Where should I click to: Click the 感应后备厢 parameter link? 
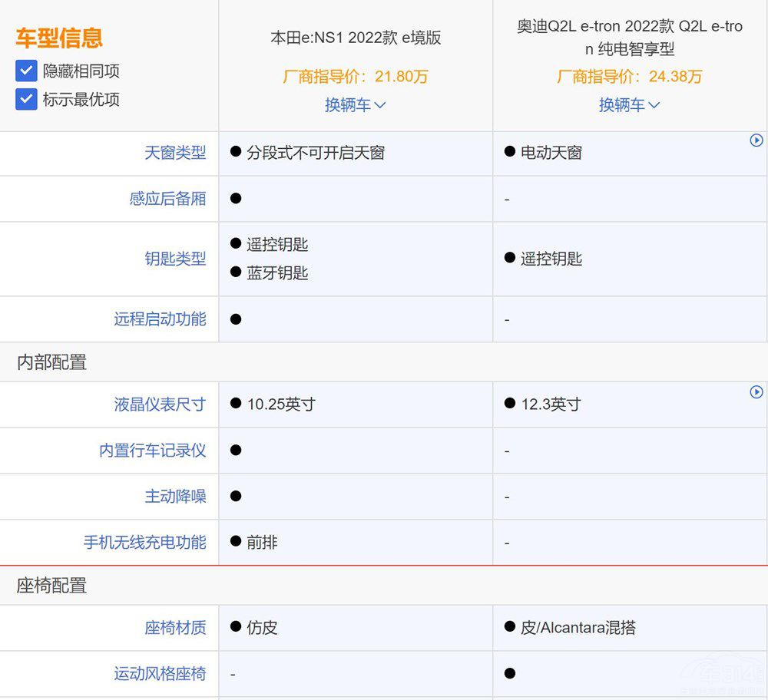pos(167,198)
